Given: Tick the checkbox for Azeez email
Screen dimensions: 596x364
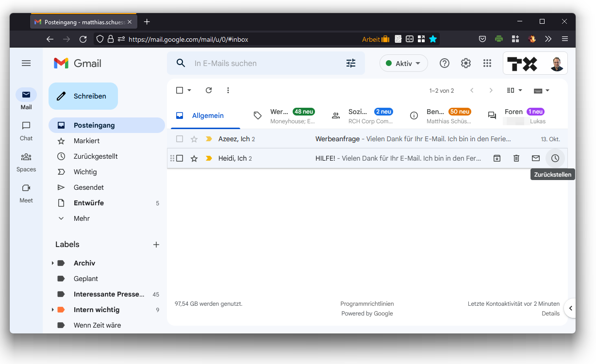Looking at the screenshot, I should tap(180, 139).
